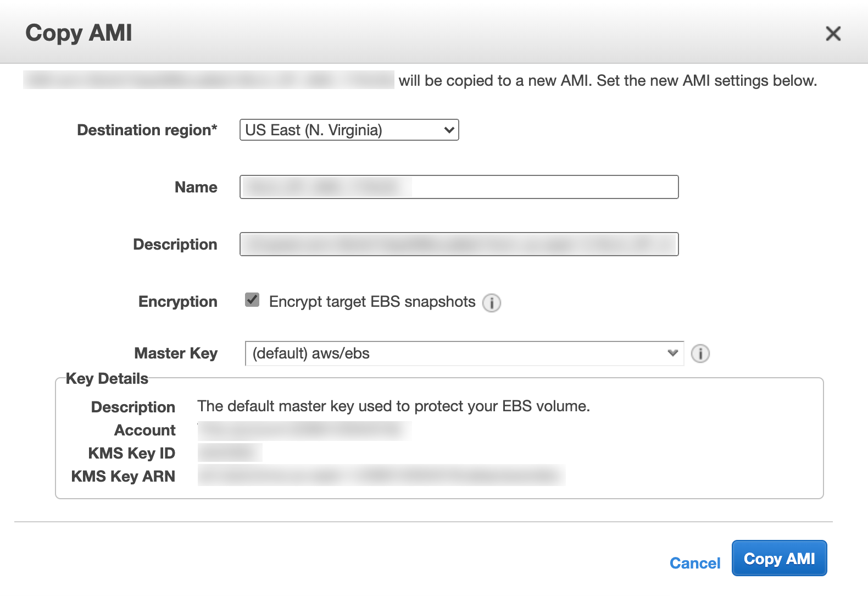Screen dimensions: 868x596
Task: Show info about encrypting EBS snapshots
Action: pyautogui.click(x=491, y=302)
